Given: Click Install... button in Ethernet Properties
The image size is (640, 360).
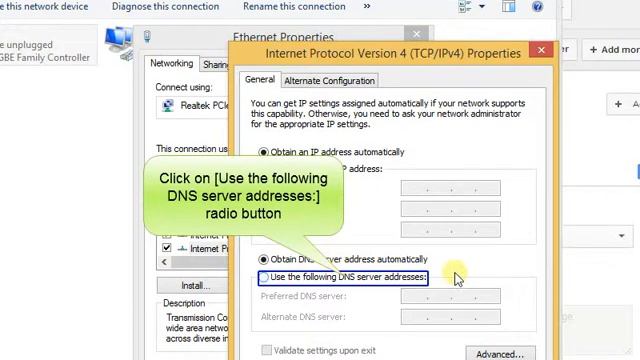Looking at the screenshot, I should 193,286.
